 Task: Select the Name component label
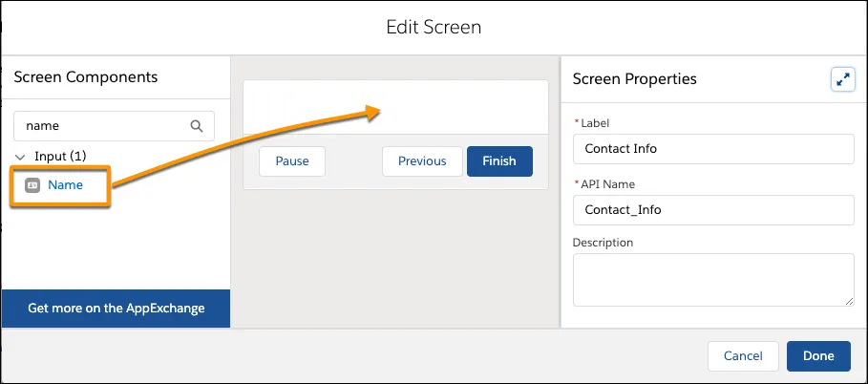coord(65,185)
